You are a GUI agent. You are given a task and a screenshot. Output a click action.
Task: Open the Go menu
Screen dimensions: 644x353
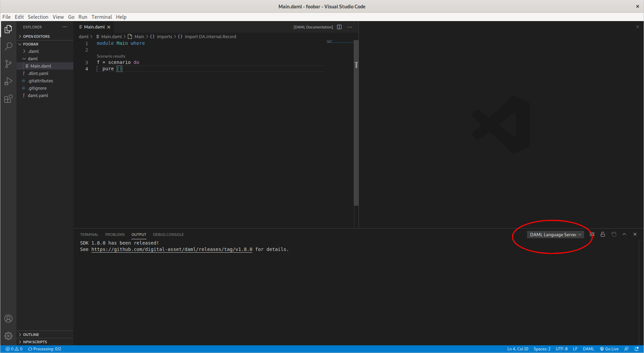point(71,17)
